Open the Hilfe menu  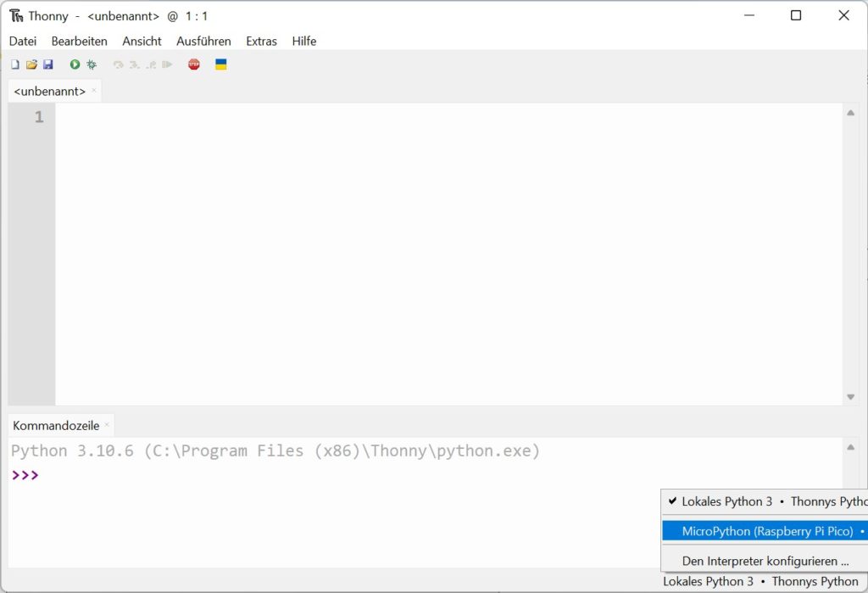(304, 41)
